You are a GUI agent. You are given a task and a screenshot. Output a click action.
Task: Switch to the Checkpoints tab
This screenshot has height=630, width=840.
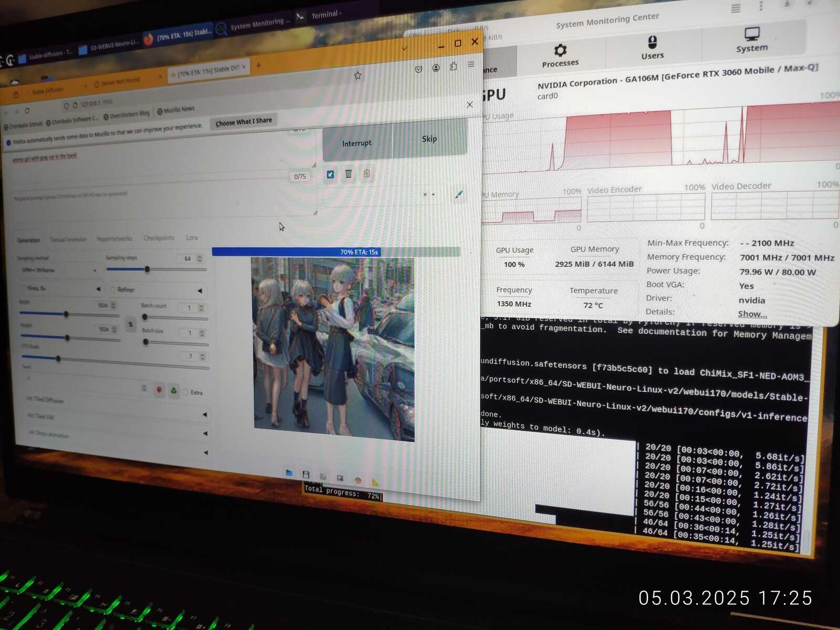click(x=159, y=238)
